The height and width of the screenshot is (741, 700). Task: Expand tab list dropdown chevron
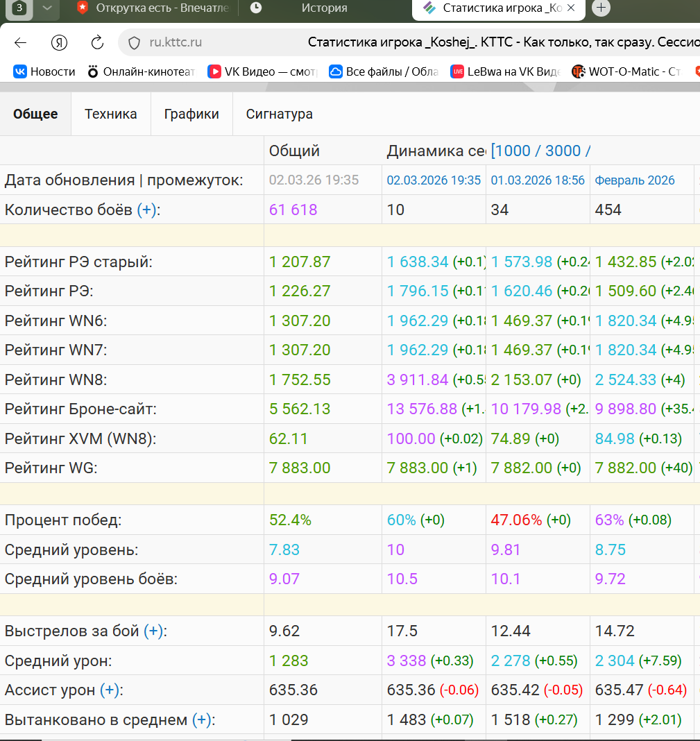click(46, 8)
